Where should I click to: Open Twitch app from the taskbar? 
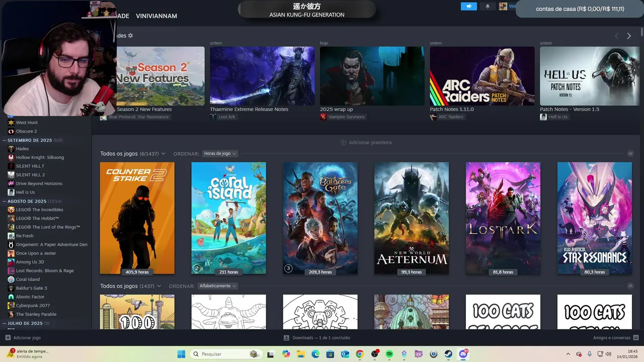(x=419, y=354)
